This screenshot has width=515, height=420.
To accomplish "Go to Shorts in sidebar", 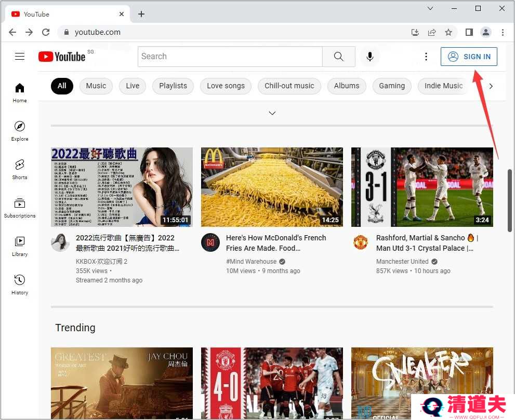I will click(x=20, y=169).
